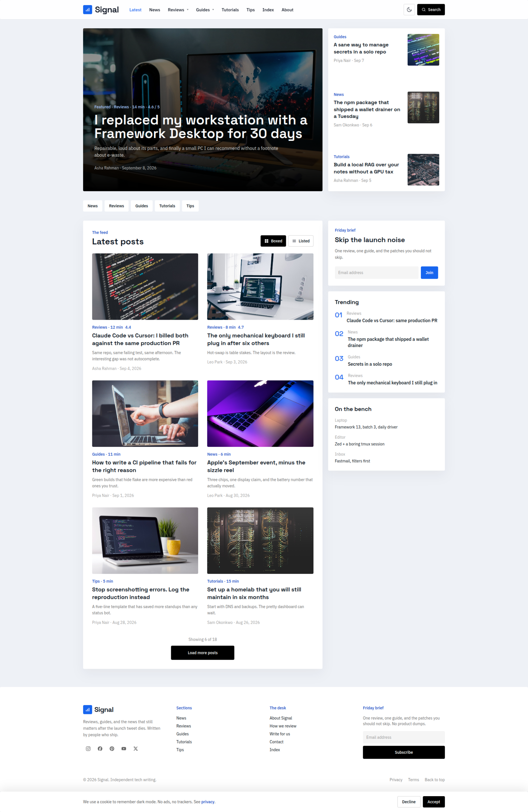Open Index in the top navigation
This screenshot has height=812, width=528.
(x=268, y=10)
